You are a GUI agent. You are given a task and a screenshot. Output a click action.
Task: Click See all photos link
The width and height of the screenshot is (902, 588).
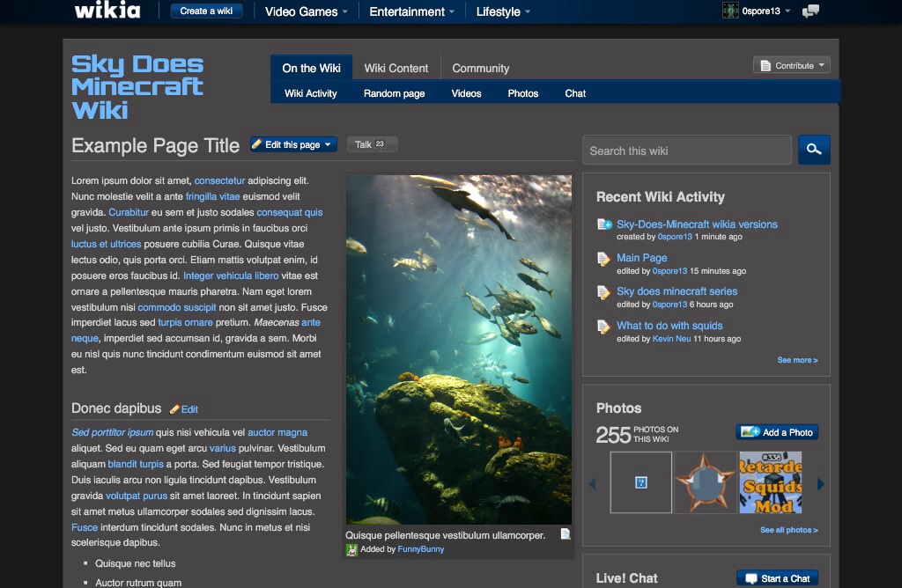(x=788, y=530)
